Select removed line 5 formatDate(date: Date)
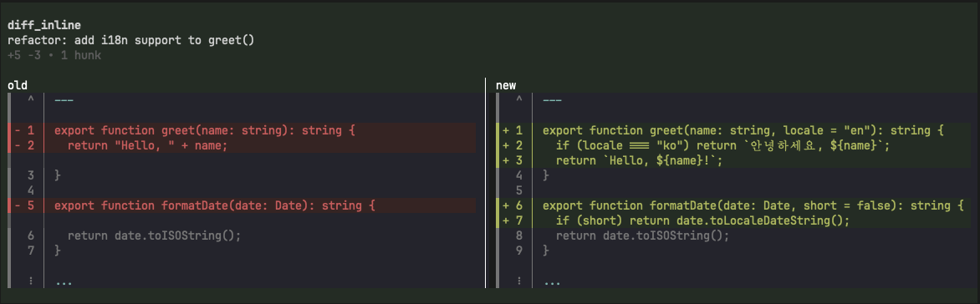Image resolution: width=980 pixels, height=304 pixels. pyautogui.click(x=242, y=205)
